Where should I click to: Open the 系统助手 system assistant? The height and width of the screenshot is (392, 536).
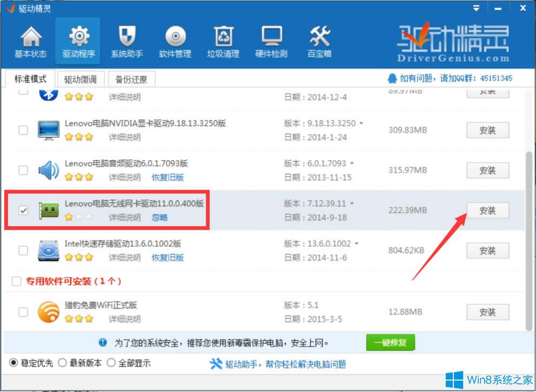coord(126,40)
